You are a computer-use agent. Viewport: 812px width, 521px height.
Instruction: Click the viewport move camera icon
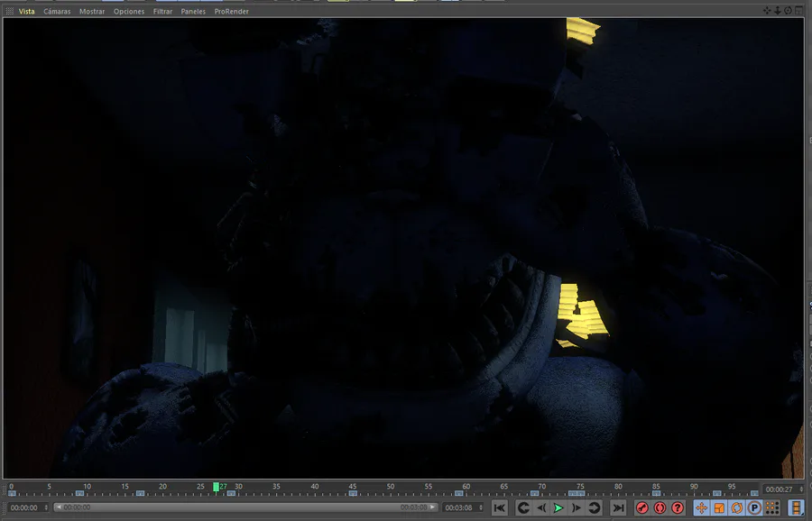point(767,10)
